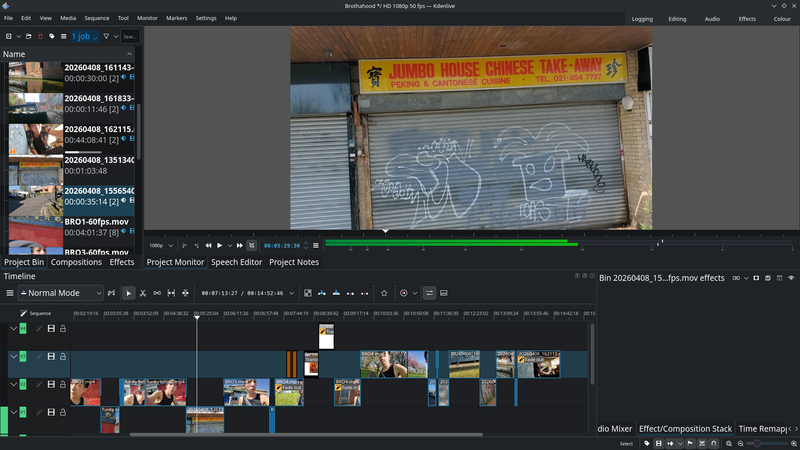Click the insert clip zone icon
This screenshot has height=450, width=800.
(322, 293)
